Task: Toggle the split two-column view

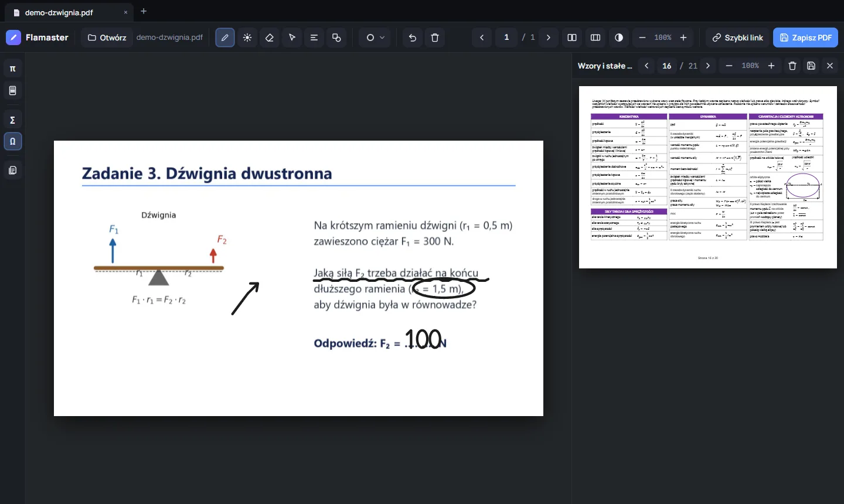Action: coord(572,38)
